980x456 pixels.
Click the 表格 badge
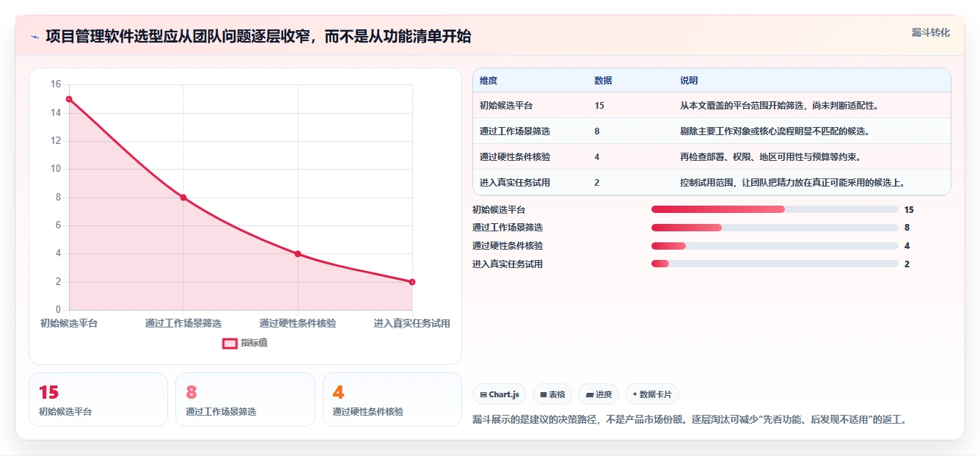coord(552,394)
